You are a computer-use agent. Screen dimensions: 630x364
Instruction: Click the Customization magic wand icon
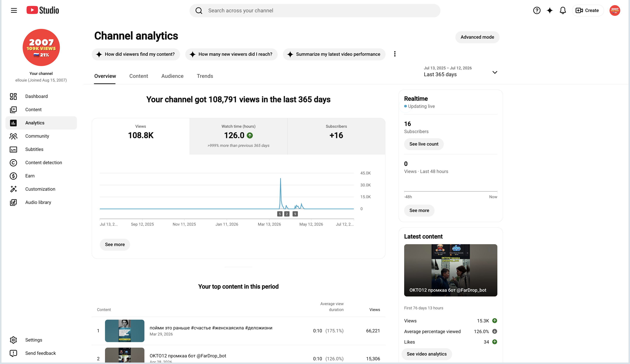pos(13,189)
